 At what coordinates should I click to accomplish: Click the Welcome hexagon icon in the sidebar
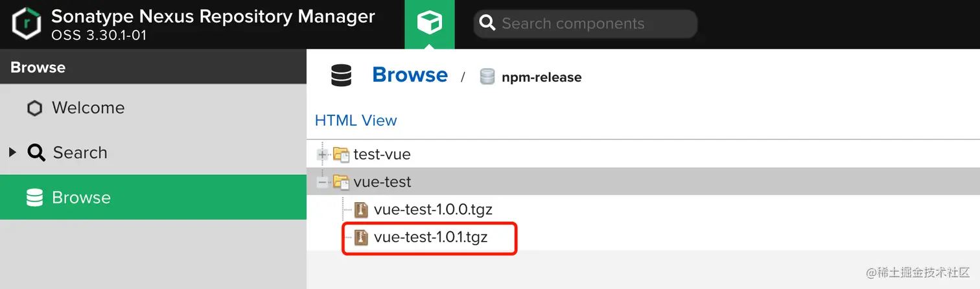[x=34, y=108]
